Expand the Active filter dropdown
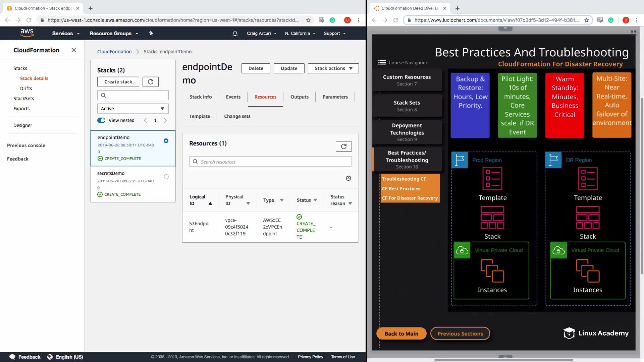 (x=133, y=109)
